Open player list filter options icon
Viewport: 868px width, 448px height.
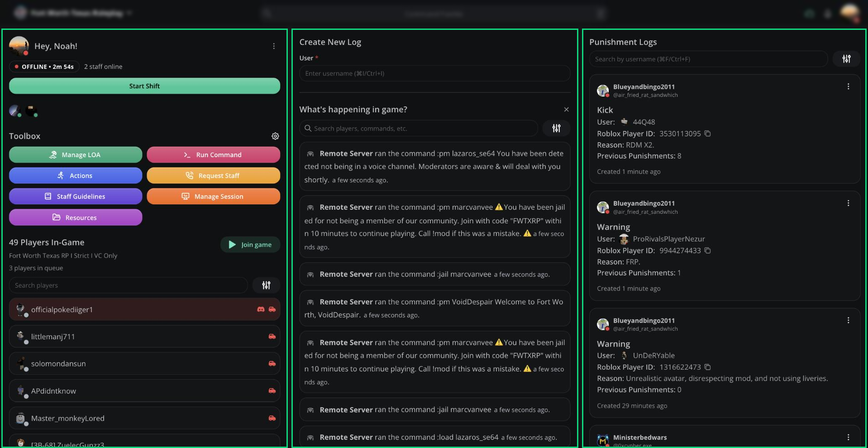[266, 285]
